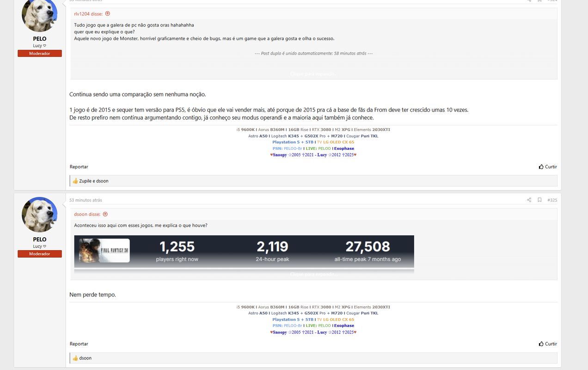Expand the rlv1204 quote block

click(313, 74)
